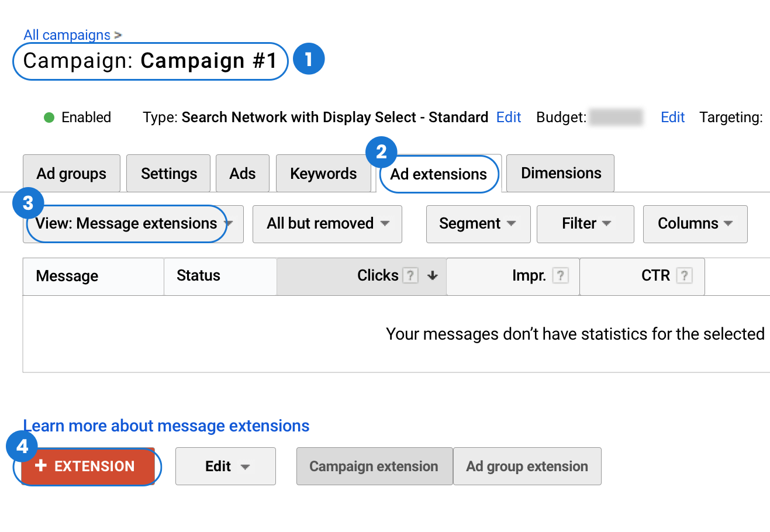Switch to the Dimensions tab
Screen dimensions: 770x532
560,172
